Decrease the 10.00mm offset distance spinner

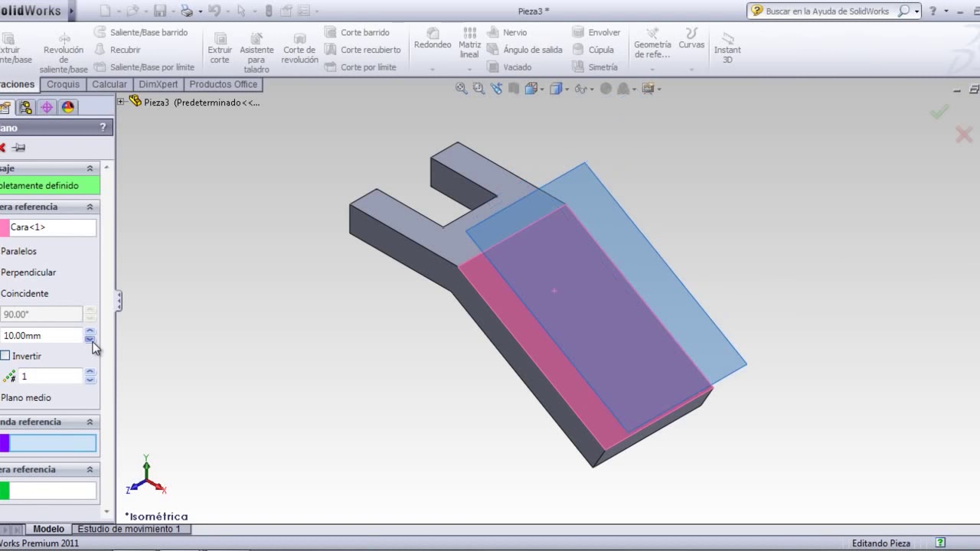click(90, 339)
